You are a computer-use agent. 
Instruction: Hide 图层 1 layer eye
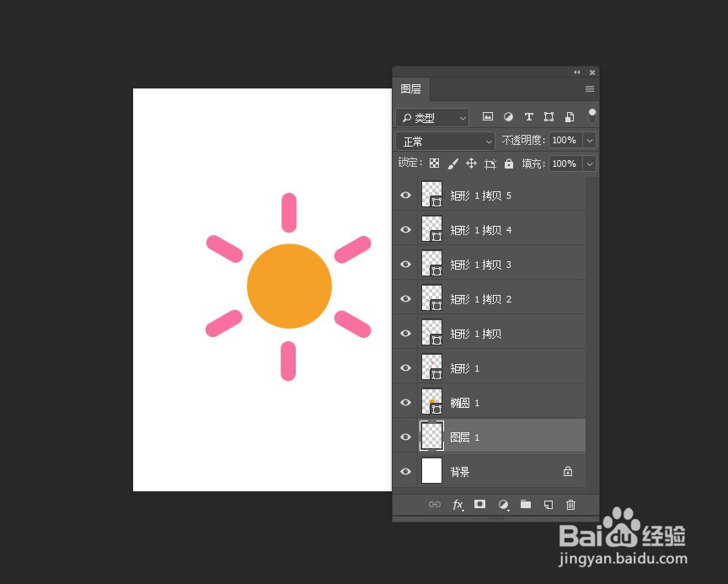(406, 437)
